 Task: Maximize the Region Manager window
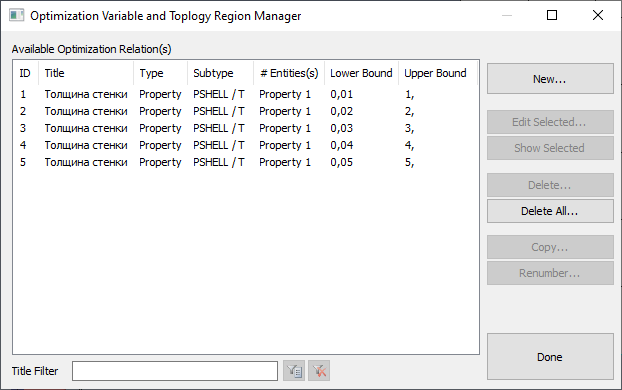552,15
